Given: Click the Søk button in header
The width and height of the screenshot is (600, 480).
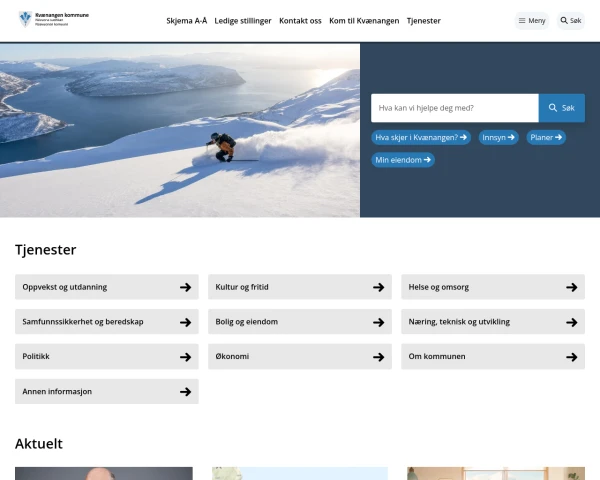Looking at the screenshot, I should [571, 21].
